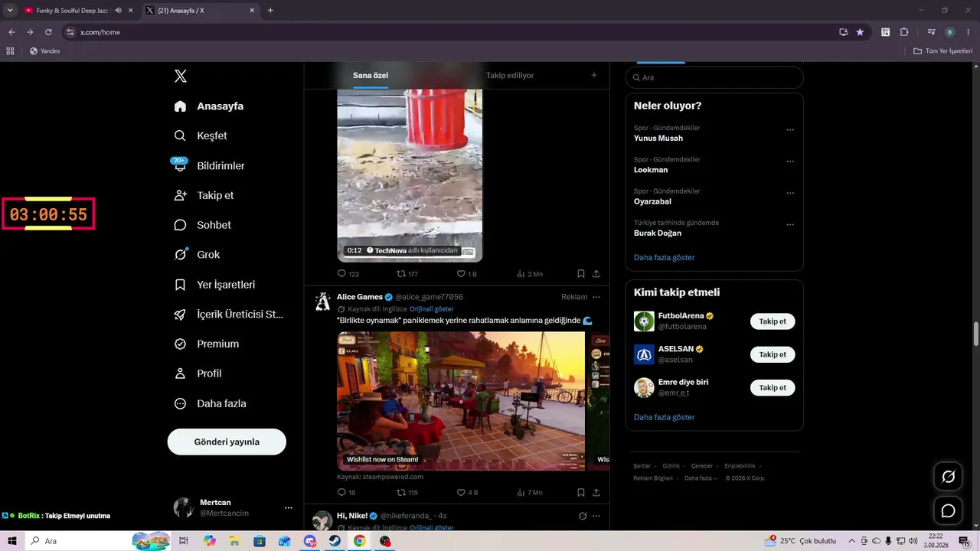Go to Keşfet explore page
This screenshot has height=551, width=980.
(201, 135)
